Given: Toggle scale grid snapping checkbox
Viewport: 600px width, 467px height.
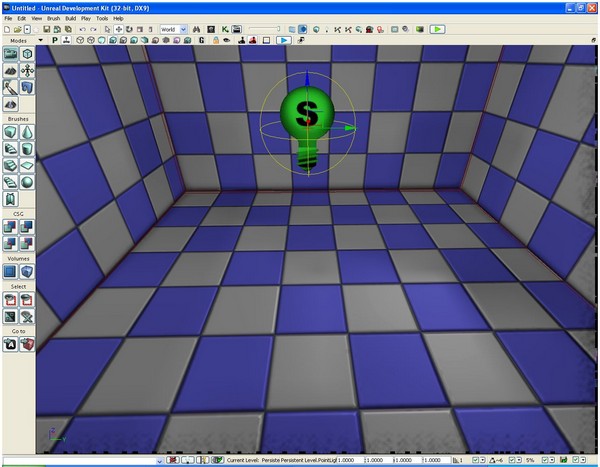Looking at the screenshot, I should point(545,460).
